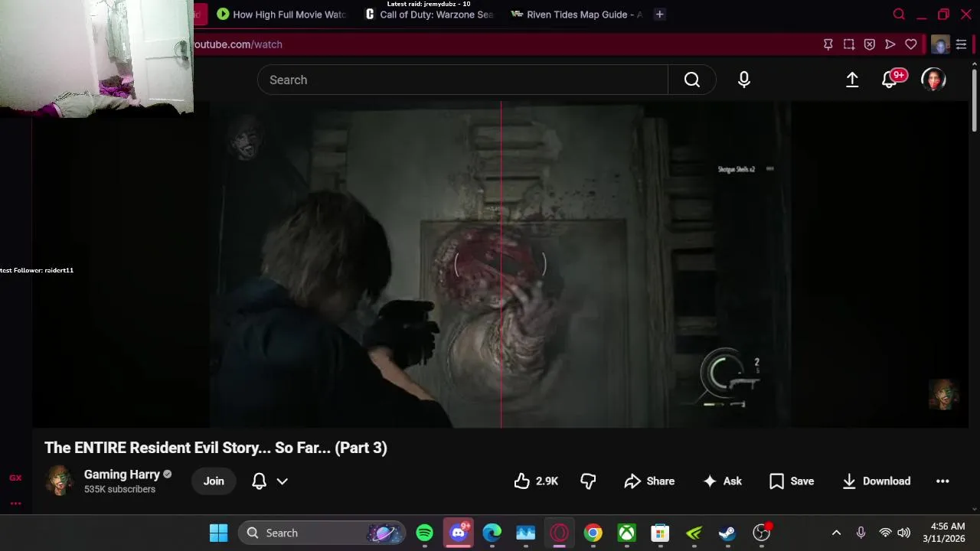Open OBS Studio from taskbar
The height and width of the screenshot is (551, 980).
pos(761,533)
